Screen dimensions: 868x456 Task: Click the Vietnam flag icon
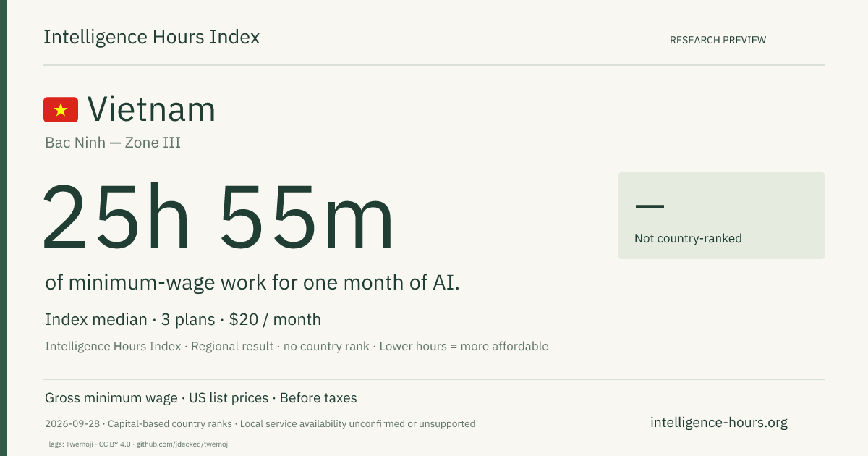61,109
